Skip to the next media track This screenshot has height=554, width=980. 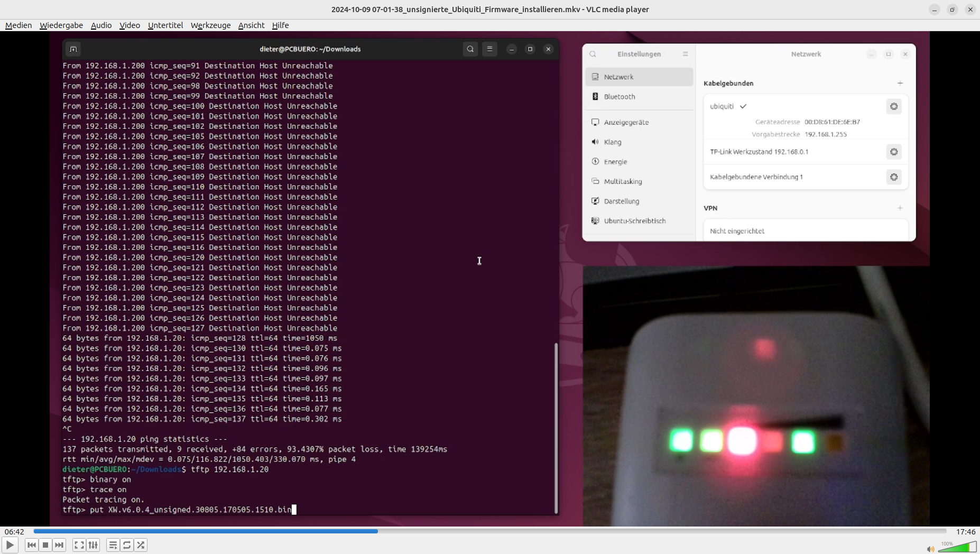[x=59, y=545]
